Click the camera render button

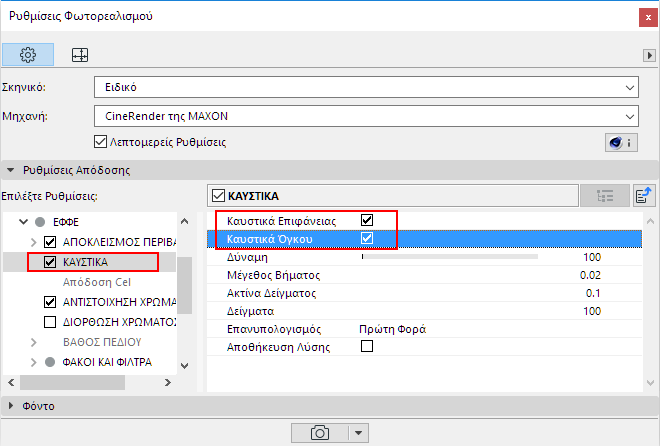(x=319, y=433)
